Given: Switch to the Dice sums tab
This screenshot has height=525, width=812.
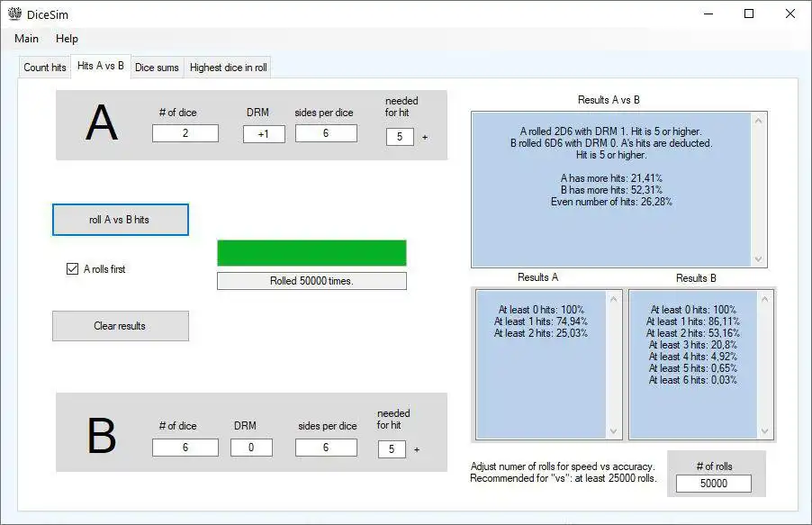Looking at the screenshot, I should (x=157, y=68).
